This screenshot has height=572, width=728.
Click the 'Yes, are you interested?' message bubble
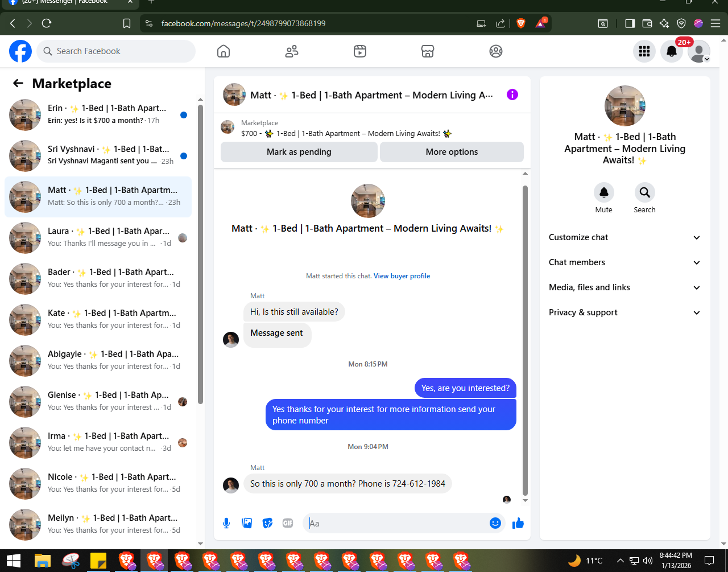click(x=465, y=388)
